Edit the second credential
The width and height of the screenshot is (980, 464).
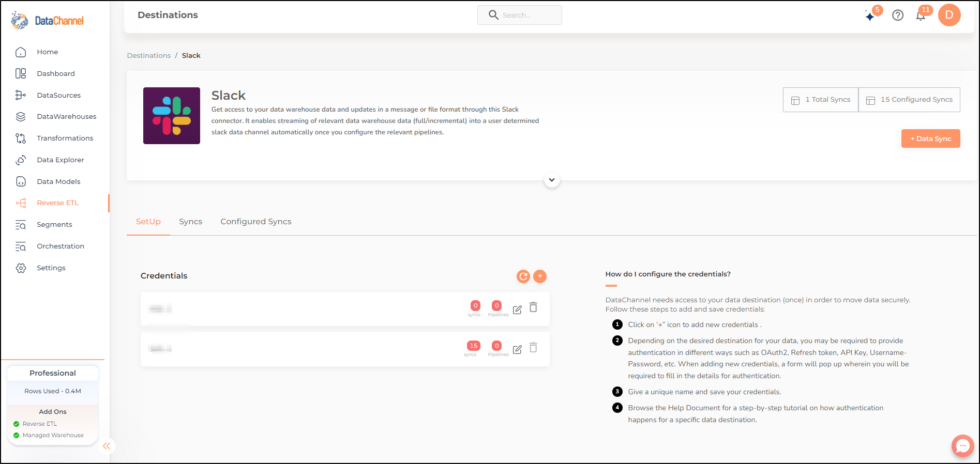pos(517,349)
